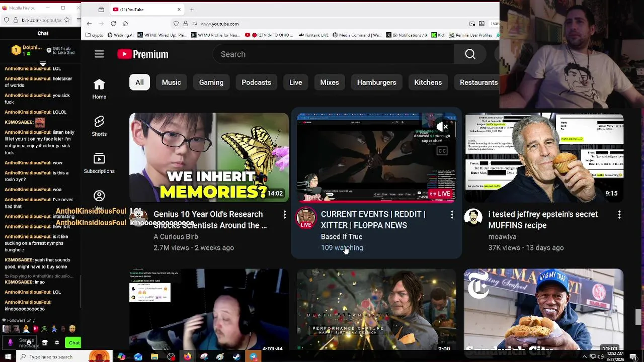Image resolution: width=644 pixels, height=362 pixels.
Task: Select the Live filter chip
Action: click(x=295, y=82)
